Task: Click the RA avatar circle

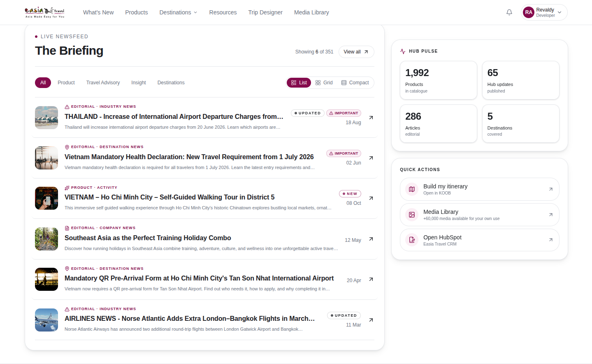Action: point(529,12)
